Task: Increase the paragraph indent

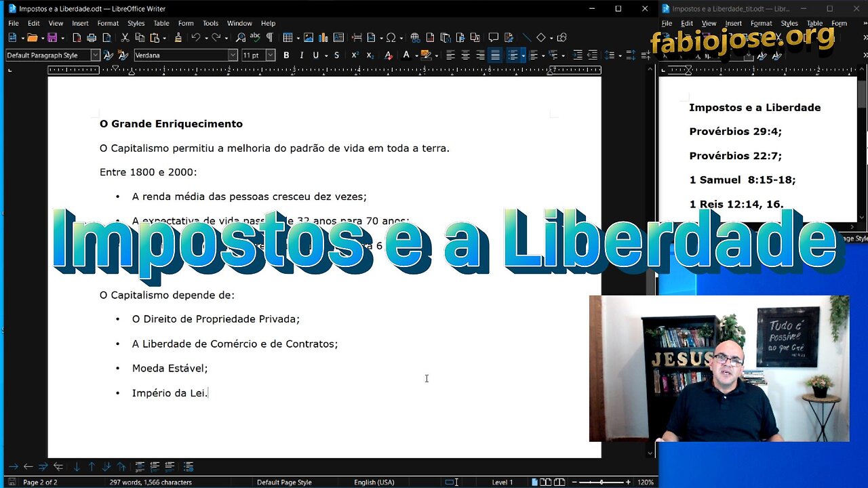Action: click(578, 56)
